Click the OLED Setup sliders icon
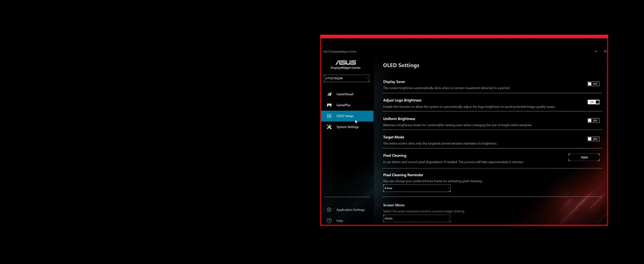The width and height of the screenshot is (644, 264). [x=329, y=116]
